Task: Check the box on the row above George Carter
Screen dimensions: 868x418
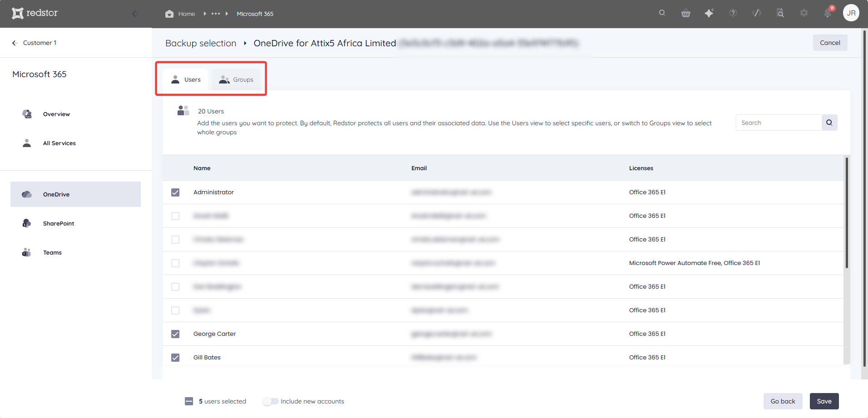Action: click(x=175, y=310)
